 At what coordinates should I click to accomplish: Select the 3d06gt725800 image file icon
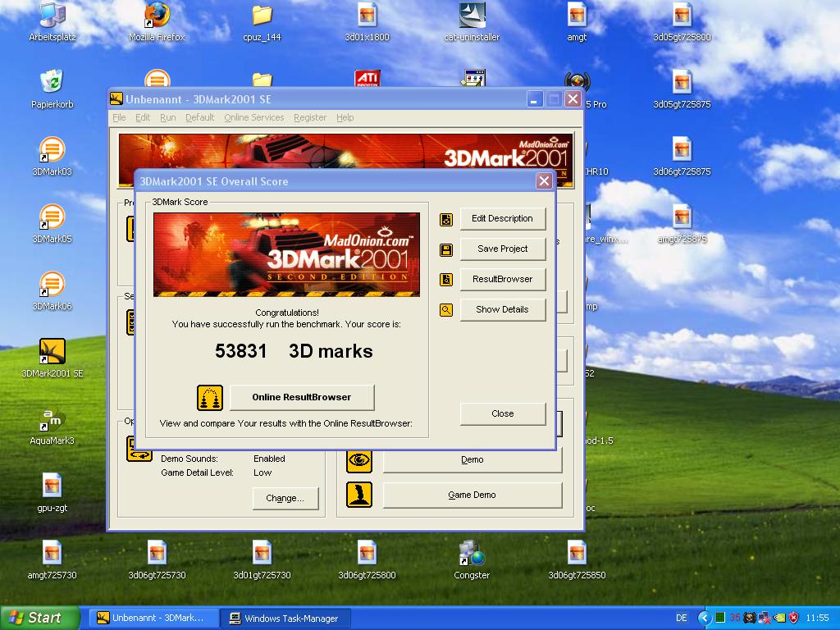pos(367,560)
